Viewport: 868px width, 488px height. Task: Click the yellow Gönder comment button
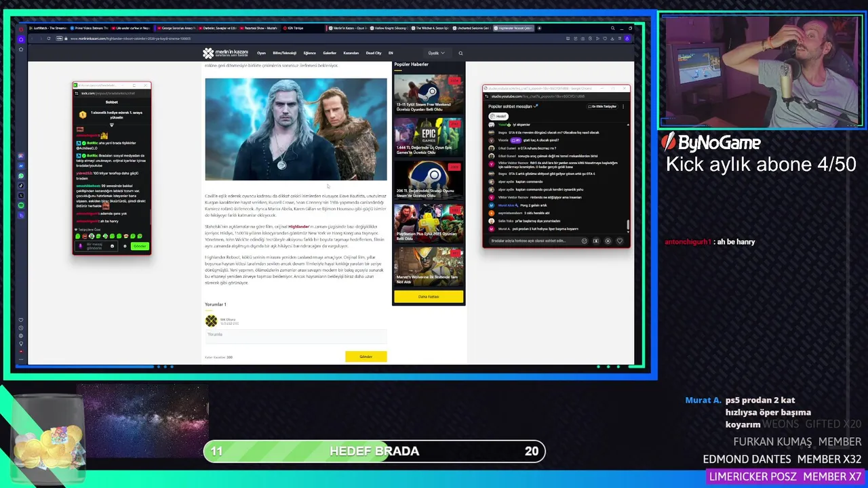(x=366, y=357)
